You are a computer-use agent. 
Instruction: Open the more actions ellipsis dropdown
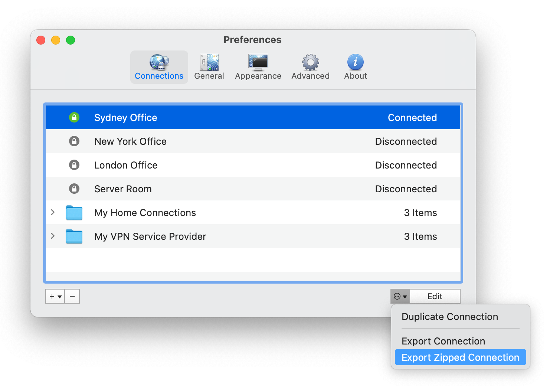click(x=400, y=297)
